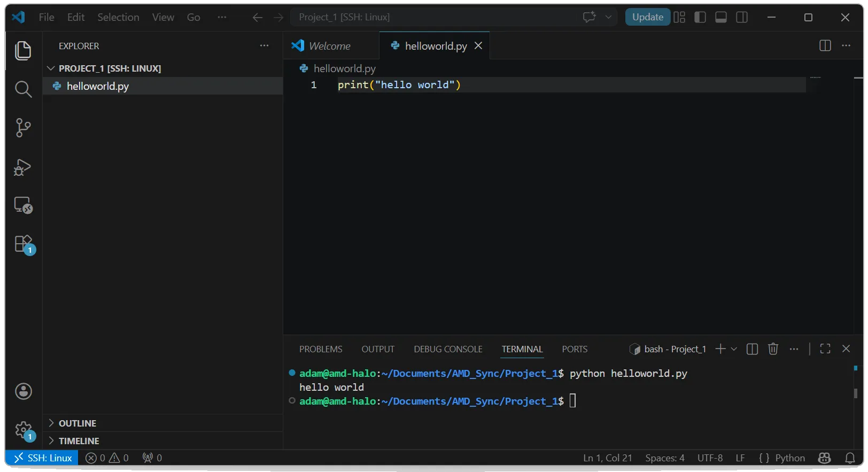Open Extensions view with badge
Viewport: 868px width, 472px height.
pyautogui.click(x=24, y=245)
